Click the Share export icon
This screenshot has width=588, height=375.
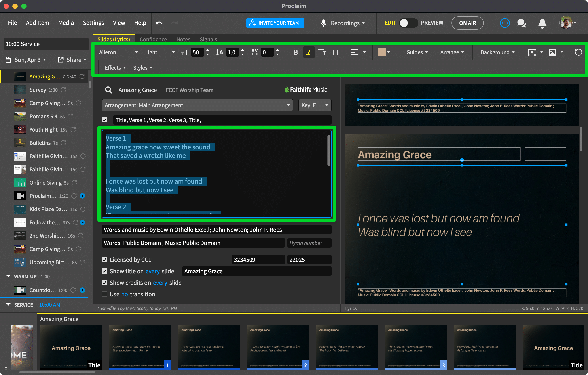click(x=60, y=60)
